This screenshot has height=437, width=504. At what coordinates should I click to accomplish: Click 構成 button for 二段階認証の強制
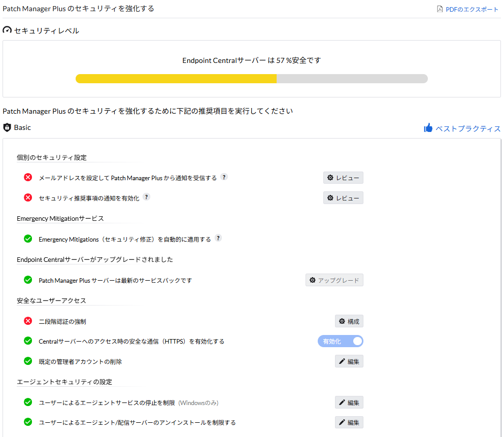pos(349,321)
